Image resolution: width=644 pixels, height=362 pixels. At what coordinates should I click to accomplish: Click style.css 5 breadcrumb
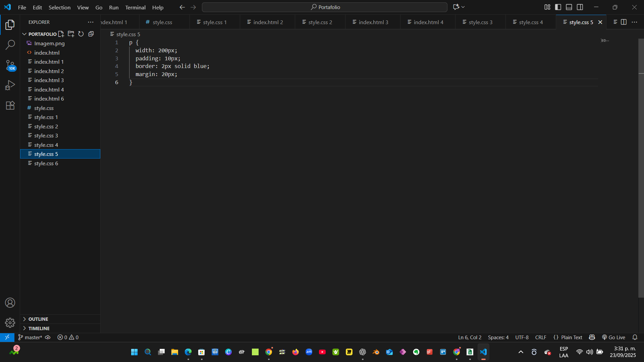[125, 34]
